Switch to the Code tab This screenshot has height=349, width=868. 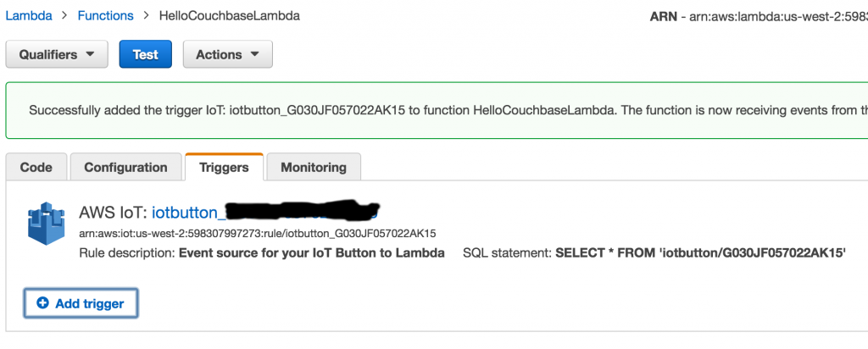(x=36, y=167)
